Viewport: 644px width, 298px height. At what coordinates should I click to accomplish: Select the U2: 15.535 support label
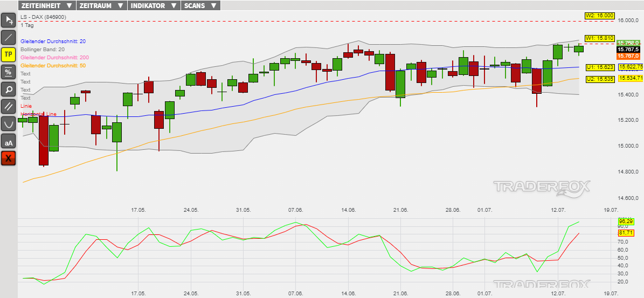[600, 79]
